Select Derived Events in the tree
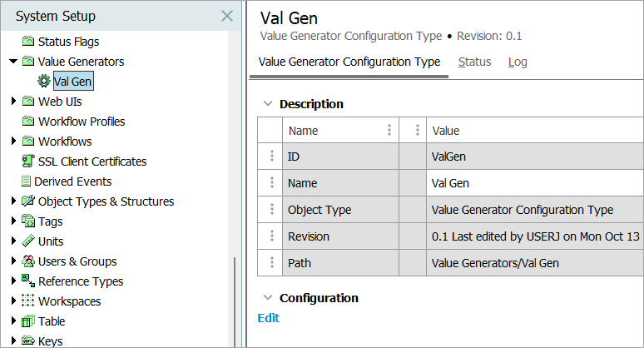644x348 pixels. click(72, 181)
